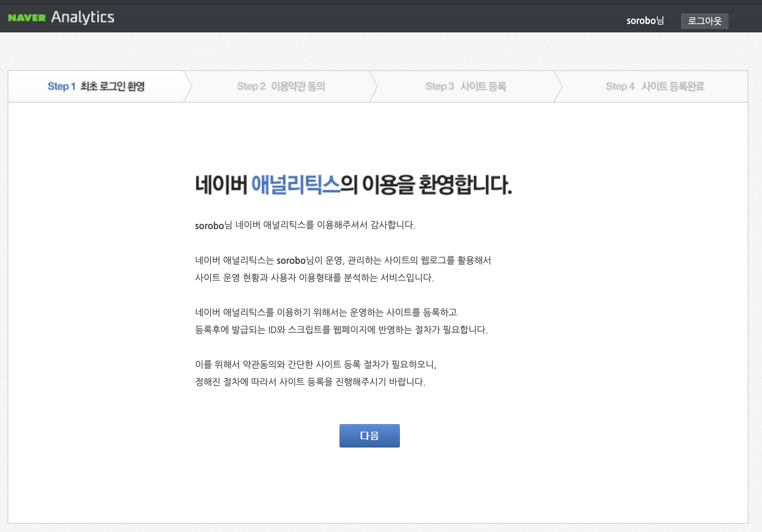Select the Step 4 사이트 등록완료 tab
Screen dimensions: 762x532
coord(655,86)
